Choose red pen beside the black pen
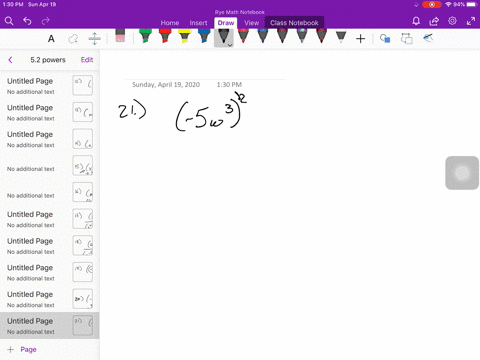The image size is (480, 360). click(x=243, y=36)
